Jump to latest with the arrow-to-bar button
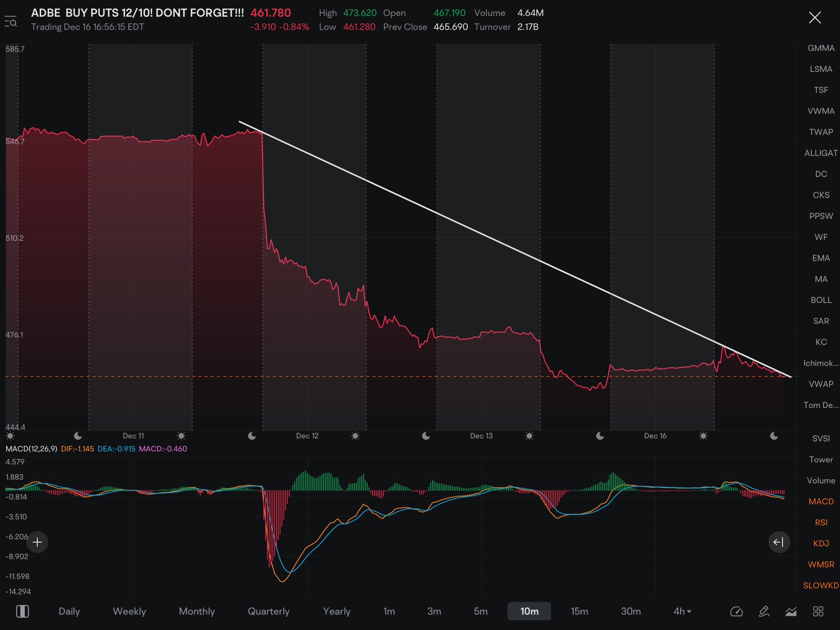 [x=779, y=542]
